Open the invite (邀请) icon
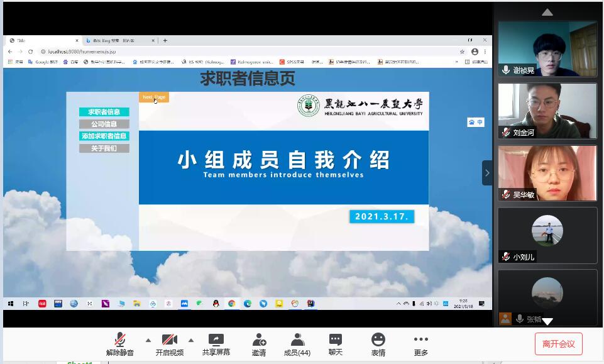 (x=259, y=345)
